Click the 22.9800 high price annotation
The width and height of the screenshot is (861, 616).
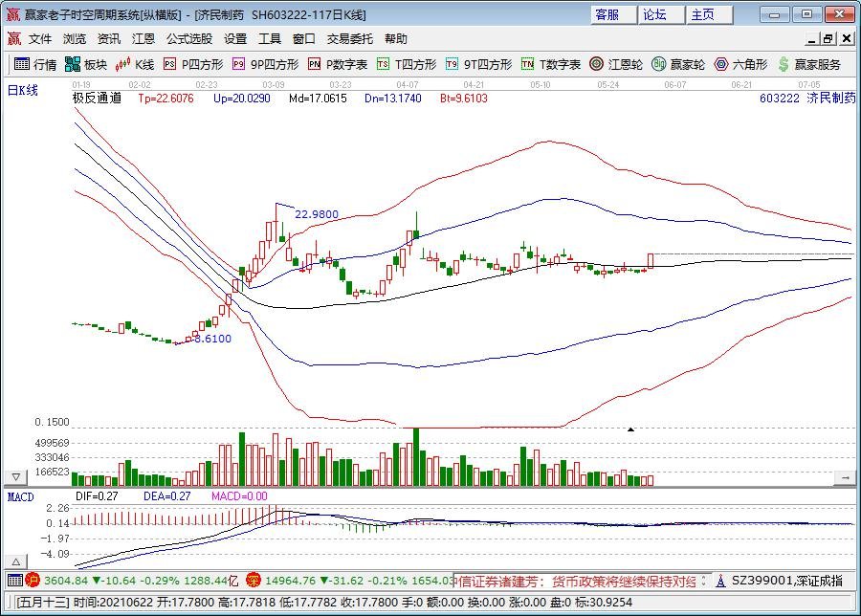[317, 214]
